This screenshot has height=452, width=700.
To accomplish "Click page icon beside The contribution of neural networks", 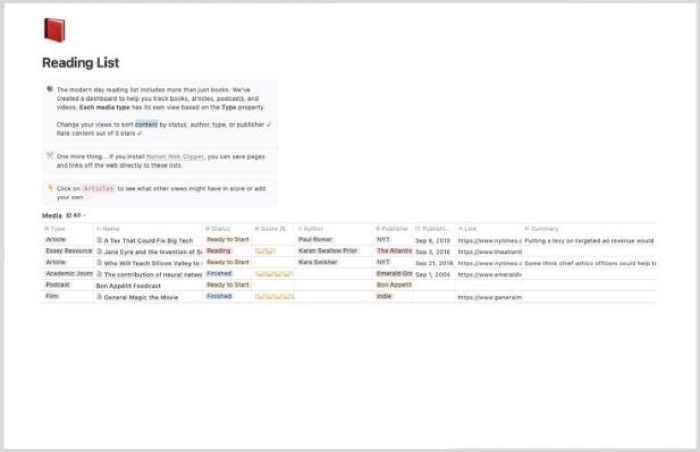I will [99, 274].
